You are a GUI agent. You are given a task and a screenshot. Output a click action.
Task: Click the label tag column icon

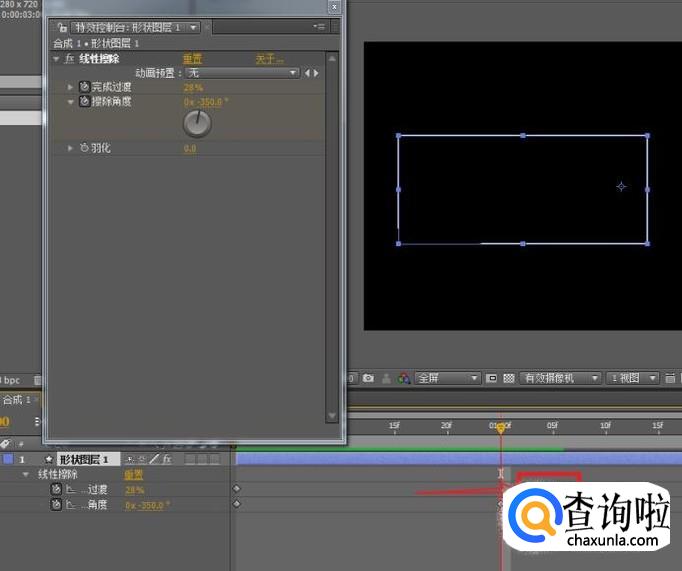[5, 444]
